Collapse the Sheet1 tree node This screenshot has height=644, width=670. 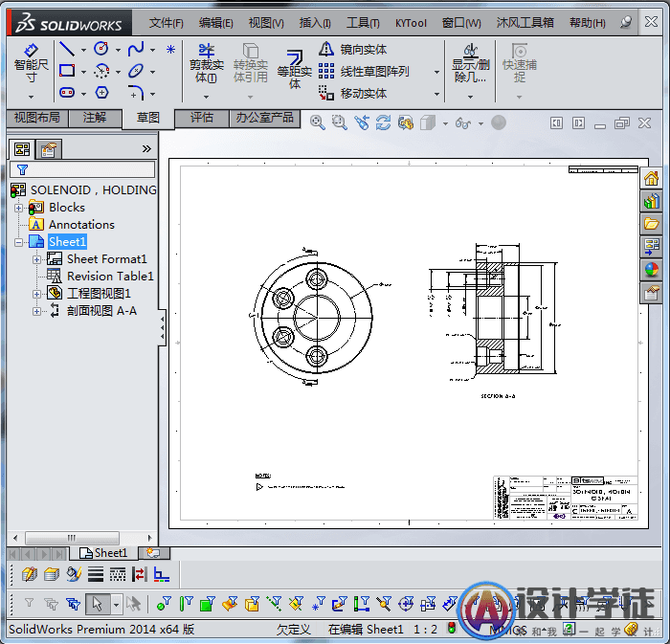pos(18,242)
